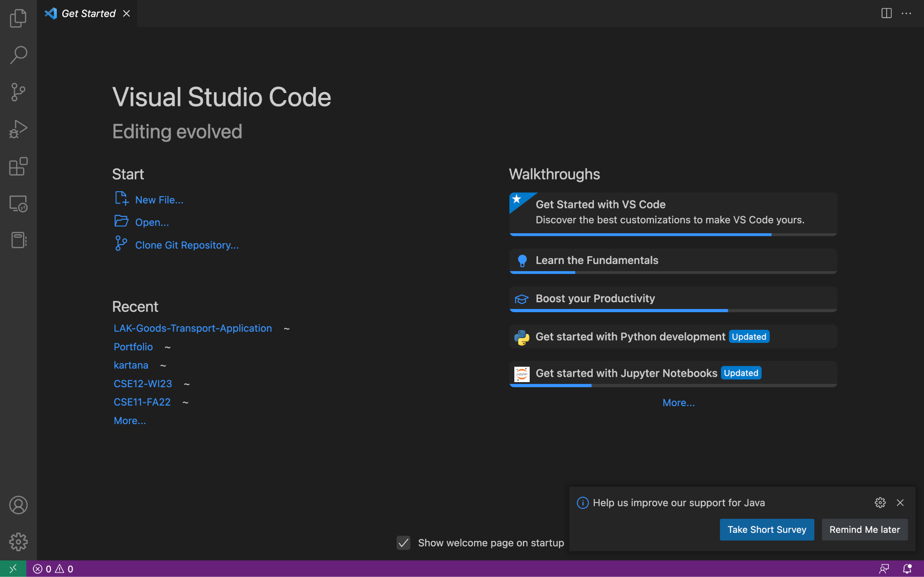The height and width of the screenshot is (577, 924).
Task: Open notifications bell in status bar
Action: (907, 569)
